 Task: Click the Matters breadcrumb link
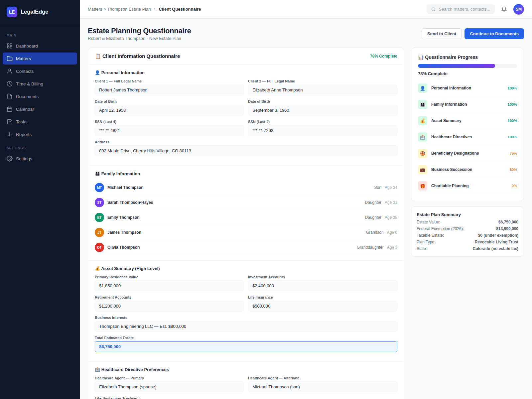(95, 9)
